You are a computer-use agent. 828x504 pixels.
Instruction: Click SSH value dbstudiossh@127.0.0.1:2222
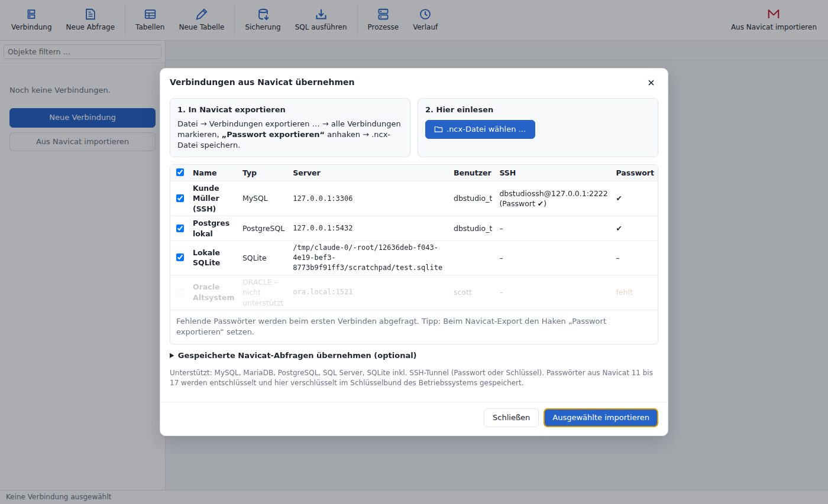tap(554, 194)
